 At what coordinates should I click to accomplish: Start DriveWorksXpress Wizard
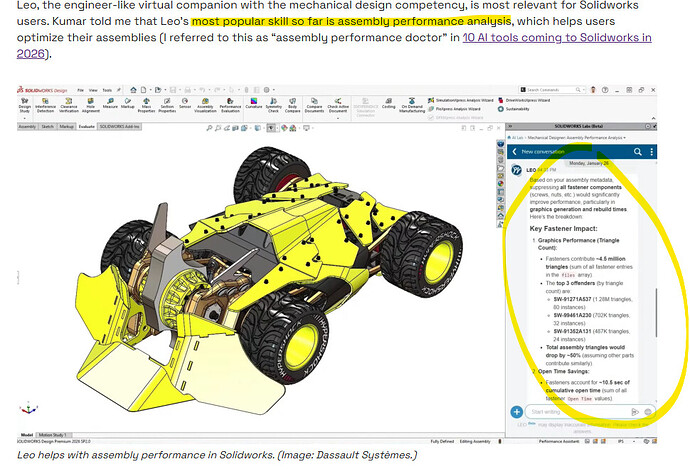524,100
